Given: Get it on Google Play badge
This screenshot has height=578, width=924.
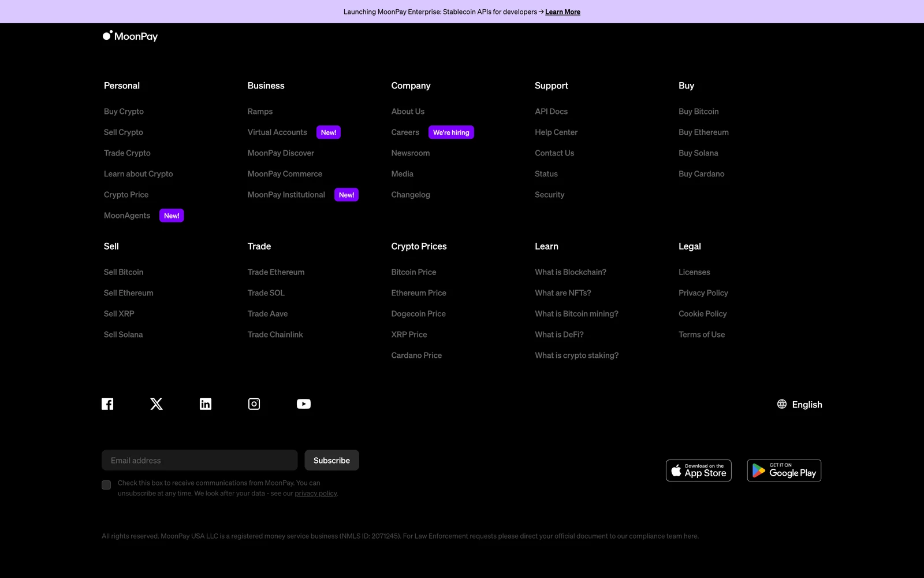Looking at the screenshot, I should pos(784,470).
